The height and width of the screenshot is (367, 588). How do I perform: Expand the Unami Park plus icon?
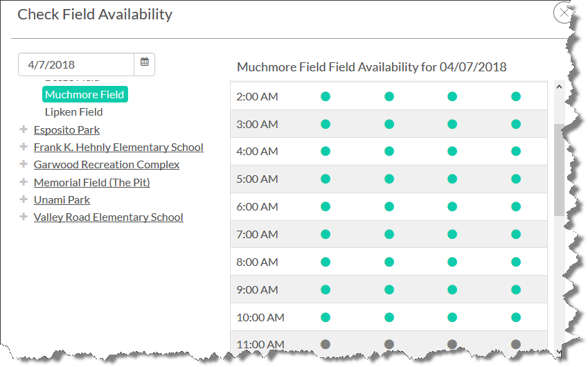[x=24, y=199]
